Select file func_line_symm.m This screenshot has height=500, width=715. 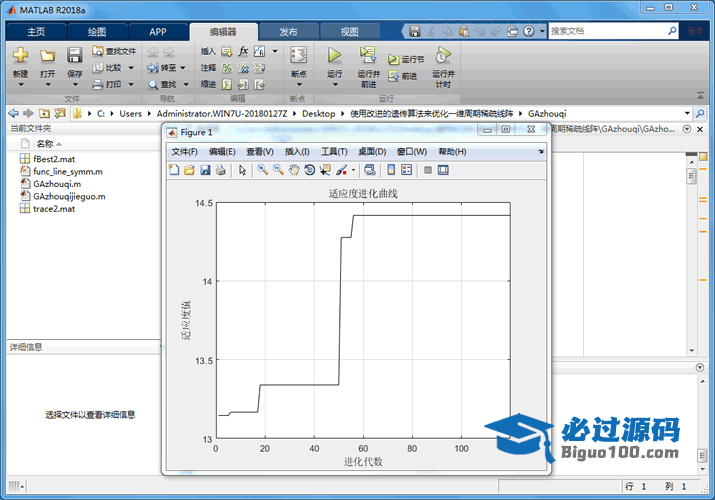[x=67, y=171]
